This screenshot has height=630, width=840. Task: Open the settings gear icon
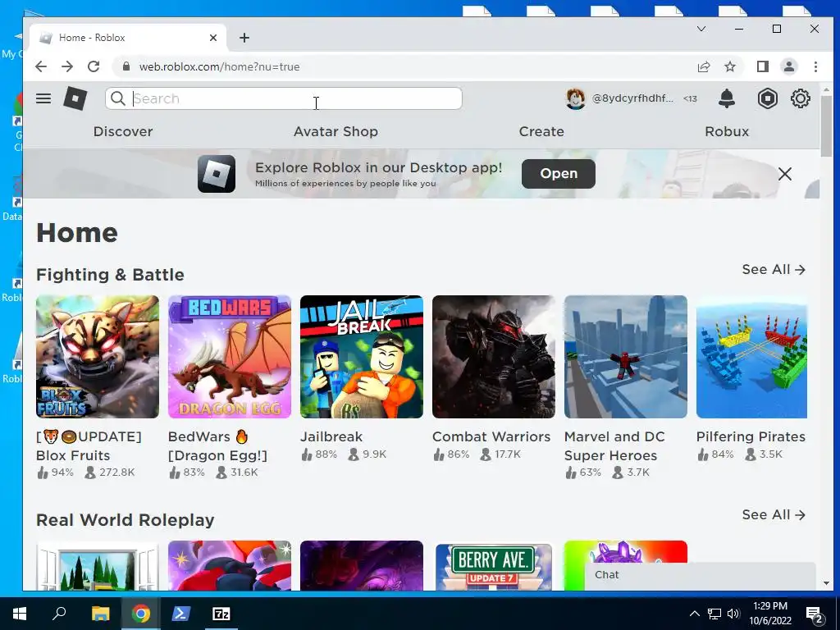(x=801, y=98)
